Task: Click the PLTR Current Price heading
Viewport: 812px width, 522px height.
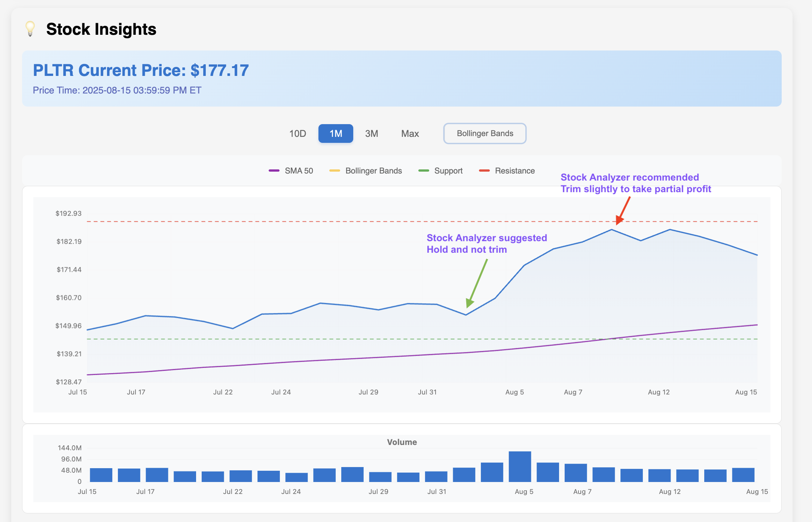Action: click(x=141, y=70)
